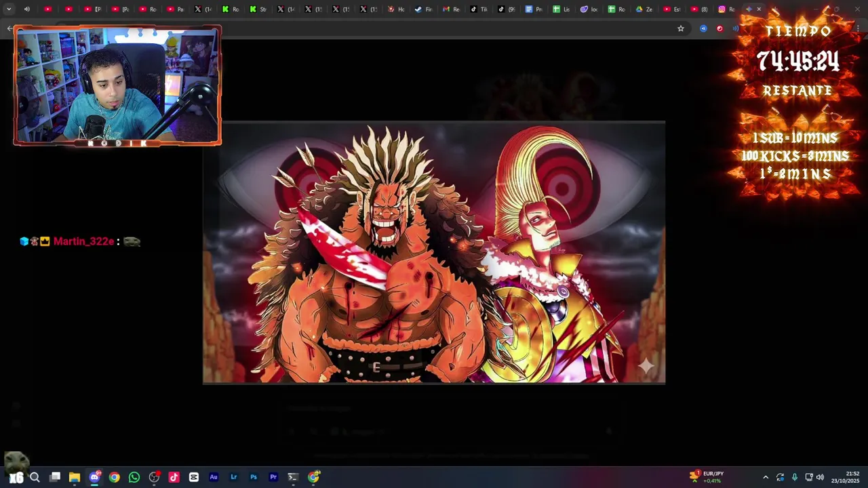Launch Adobe Lightroom from the taskbar

point(233,477)
